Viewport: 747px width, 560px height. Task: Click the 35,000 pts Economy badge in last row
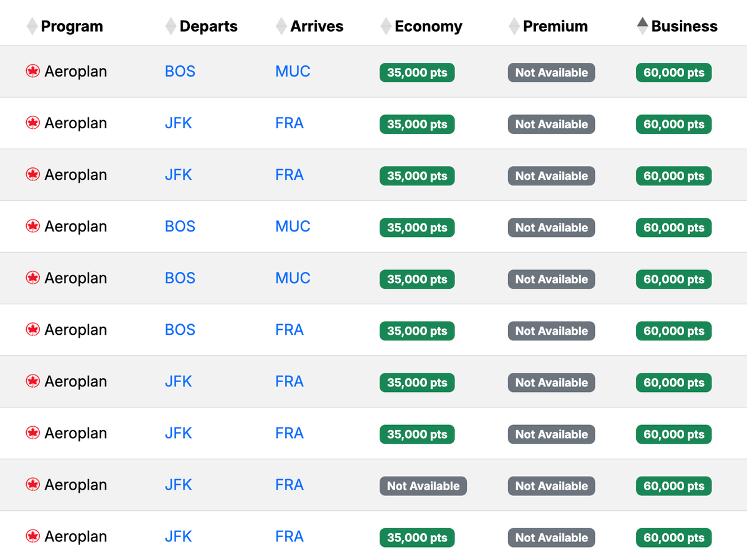[417, 538]
